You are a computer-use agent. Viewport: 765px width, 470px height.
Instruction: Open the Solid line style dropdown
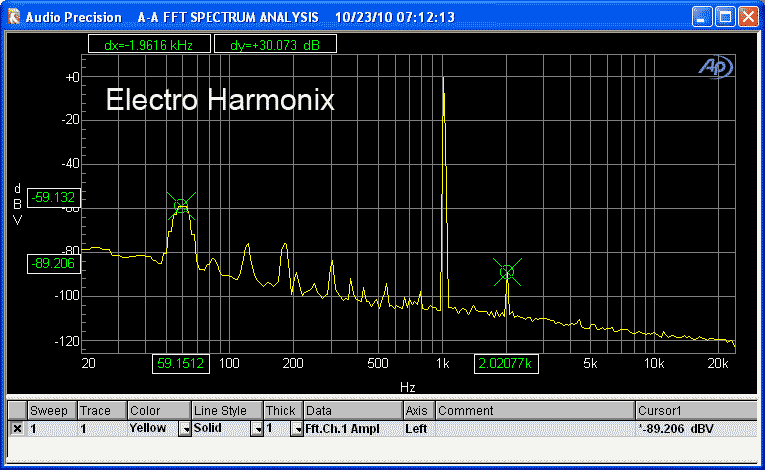[257, 429]
